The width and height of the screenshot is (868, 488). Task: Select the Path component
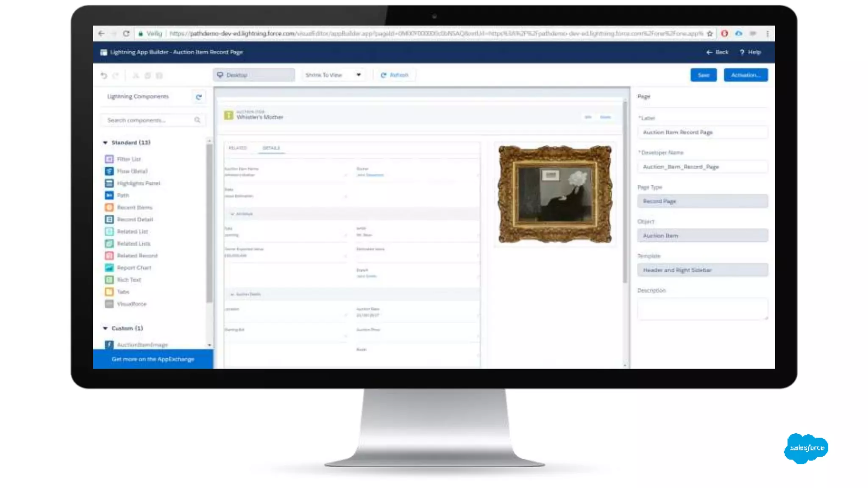click(117, 195)
